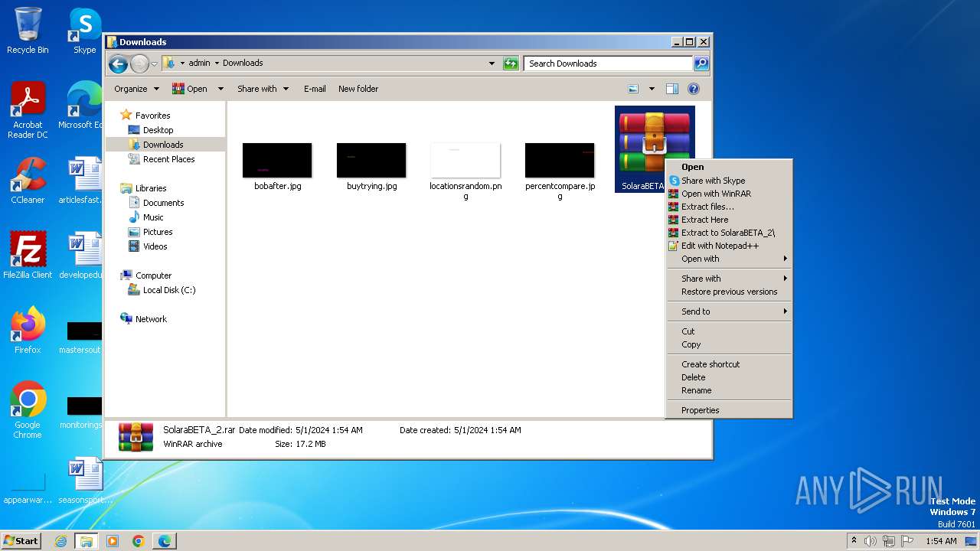The height and width of the screenshot is (551, 980).
Task: Click the E-mail toolbar button
Action: pos(315,89)
